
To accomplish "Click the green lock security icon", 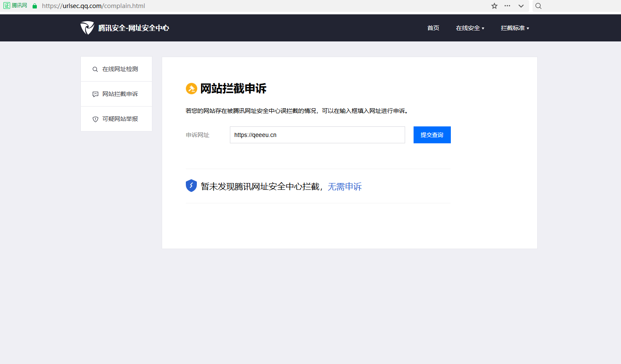I will coord(35,6).
